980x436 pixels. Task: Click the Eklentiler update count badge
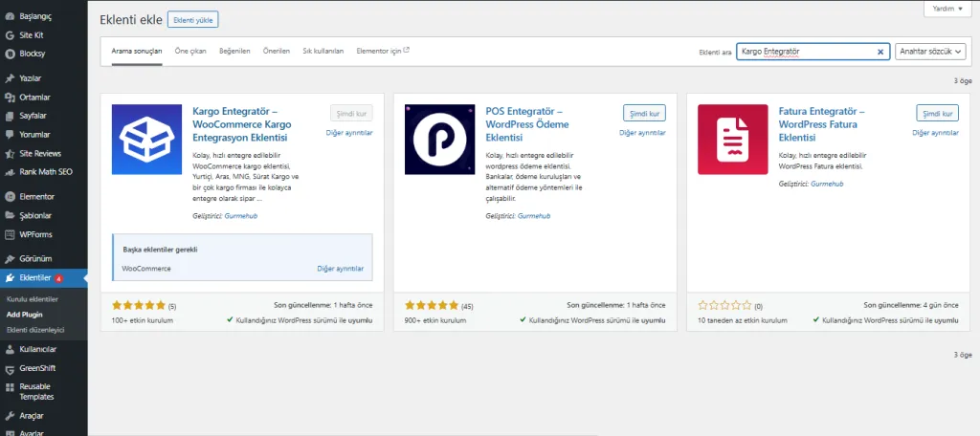(x=58, y=278)
